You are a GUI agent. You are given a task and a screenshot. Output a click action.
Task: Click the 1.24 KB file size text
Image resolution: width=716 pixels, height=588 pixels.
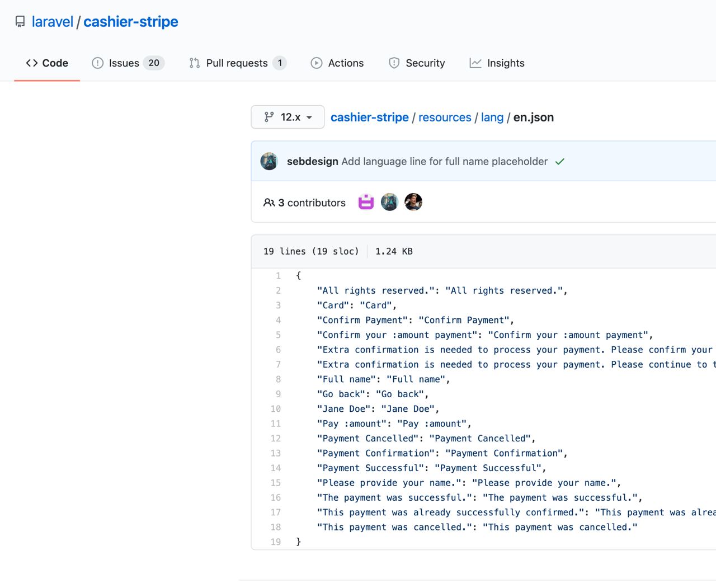(394, 251)
